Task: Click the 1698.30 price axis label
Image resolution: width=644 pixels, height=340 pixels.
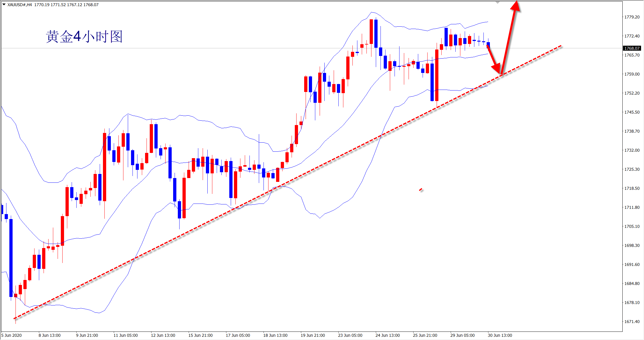Action: (x=632, y=245)
